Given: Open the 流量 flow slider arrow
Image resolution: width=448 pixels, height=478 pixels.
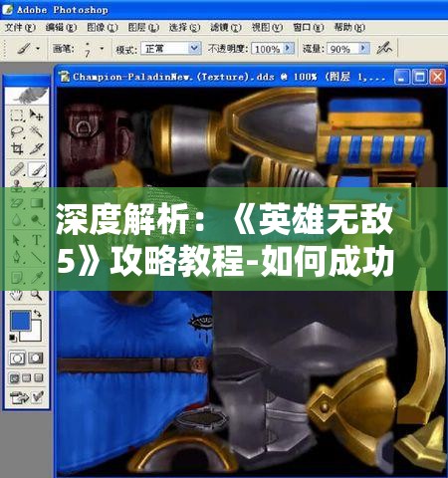Looking at the screenshot, I should point(364,49).
